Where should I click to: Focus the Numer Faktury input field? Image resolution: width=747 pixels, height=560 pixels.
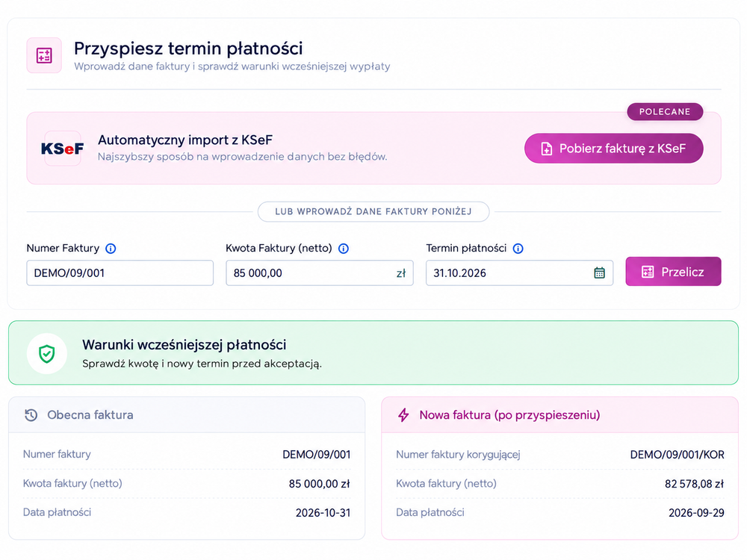click(x=120, y=273)
